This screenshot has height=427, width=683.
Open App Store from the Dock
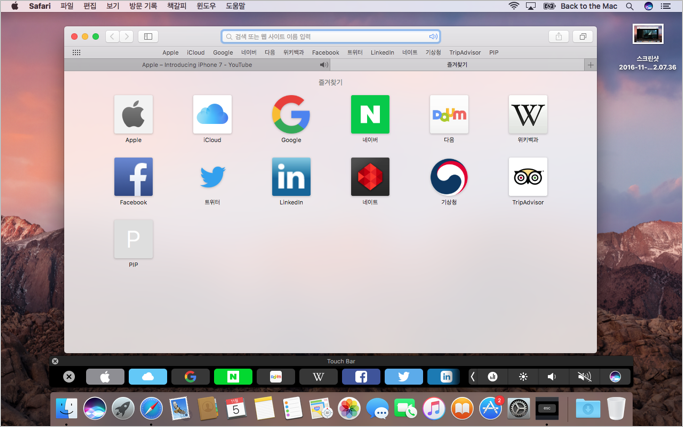tap(490, 408)
